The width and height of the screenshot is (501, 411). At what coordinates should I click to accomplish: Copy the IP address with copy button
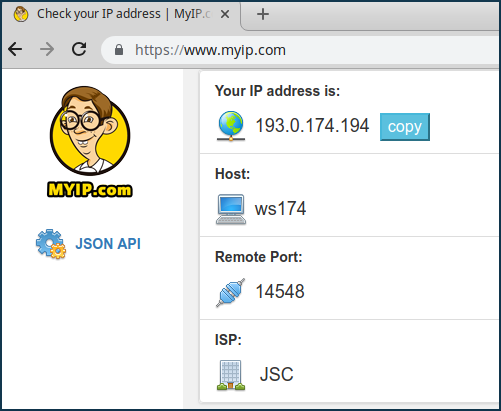click(x=405, y=127)
